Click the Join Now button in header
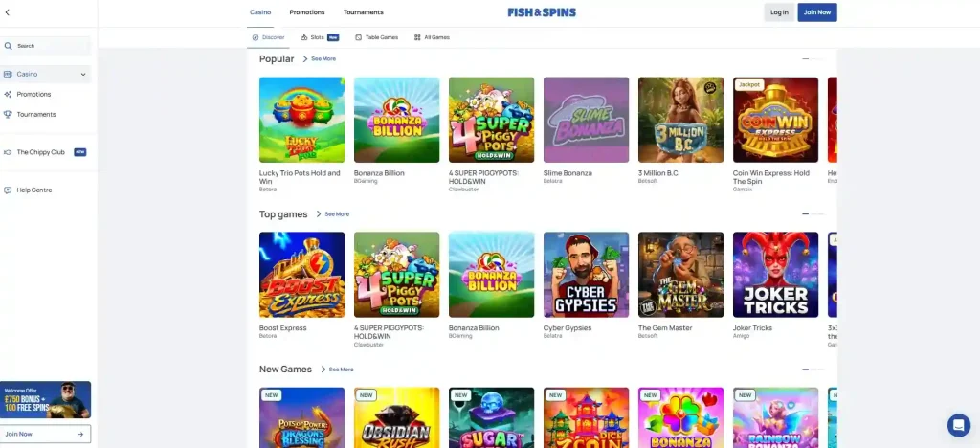Viewport: 980px width, 448px height. coord(817,12)
